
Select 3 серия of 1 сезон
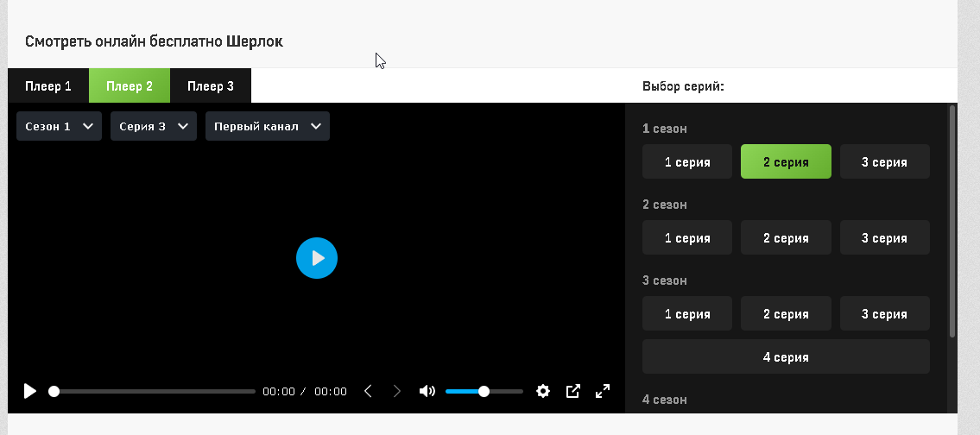[884, 162]
